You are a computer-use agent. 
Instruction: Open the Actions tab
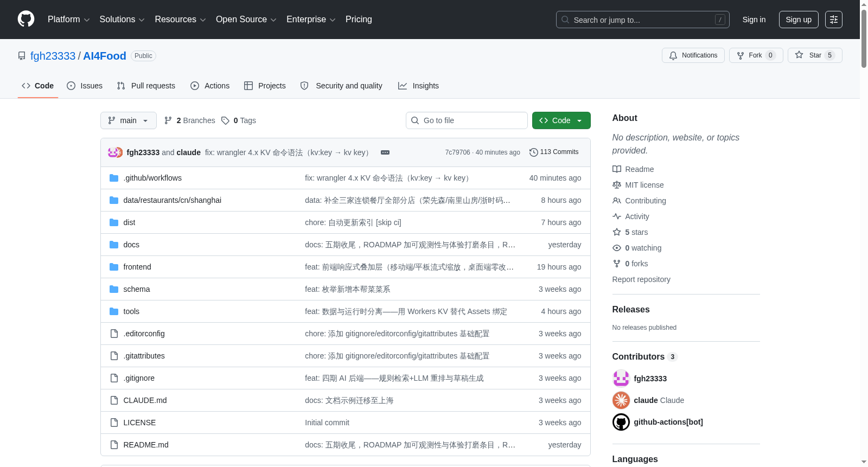point(210,86)
